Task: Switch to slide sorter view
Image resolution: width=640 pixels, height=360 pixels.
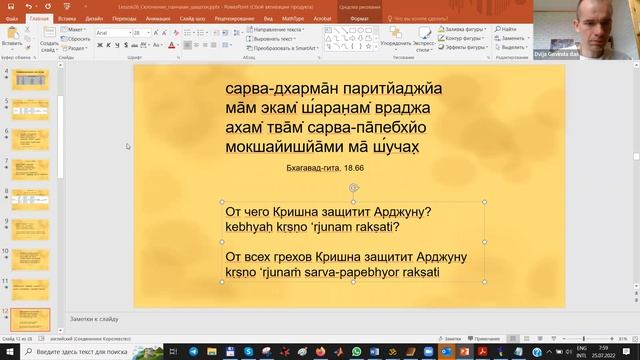Action: point(527,339)
